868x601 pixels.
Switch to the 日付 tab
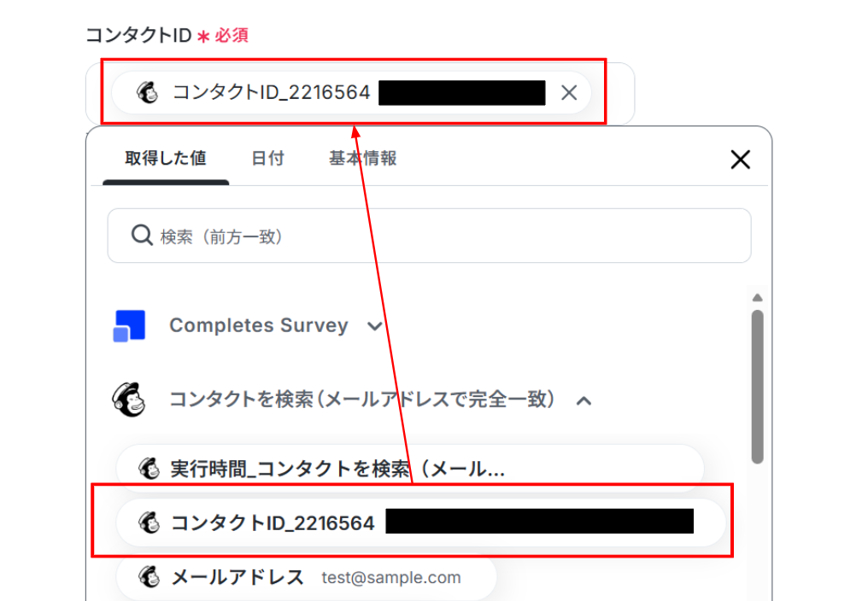267,159
